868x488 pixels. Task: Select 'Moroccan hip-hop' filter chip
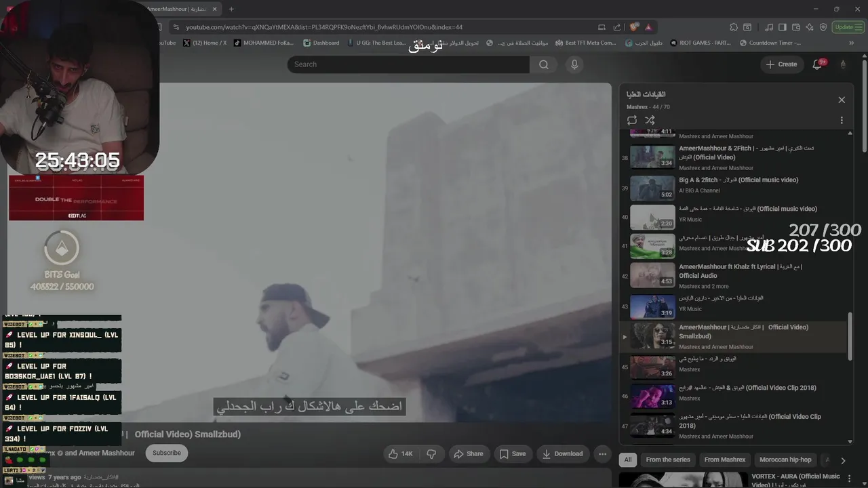tap(785, 460)
